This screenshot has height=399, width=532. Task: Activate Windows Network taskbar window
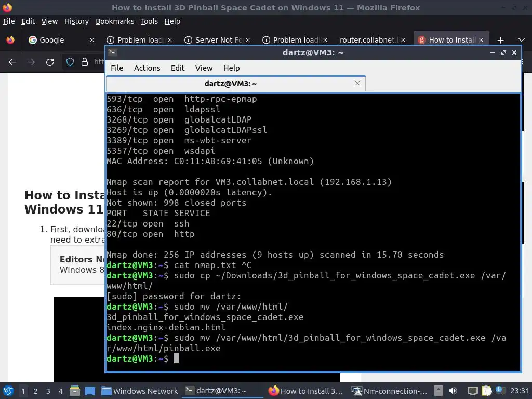pos(139,391)
